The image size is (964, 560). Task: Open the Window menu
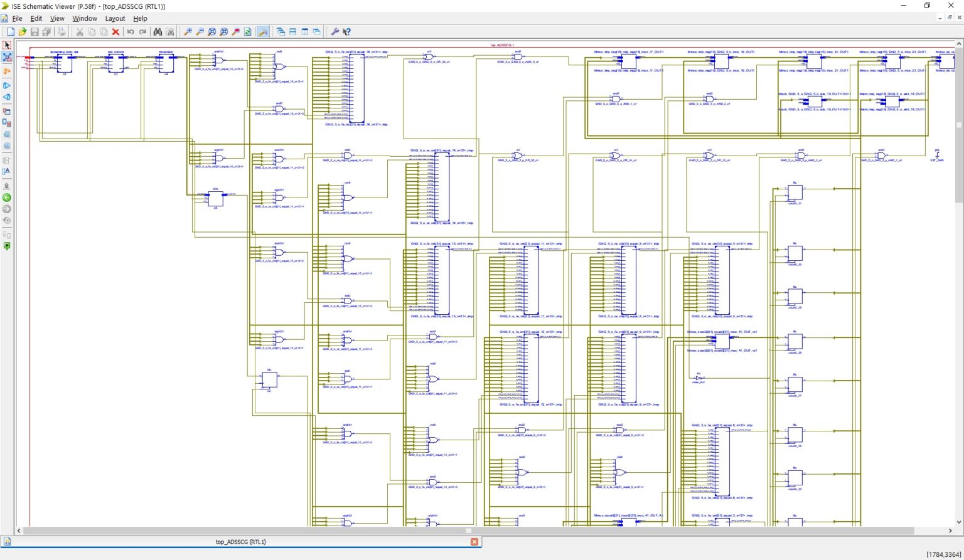tap(84, 18)
